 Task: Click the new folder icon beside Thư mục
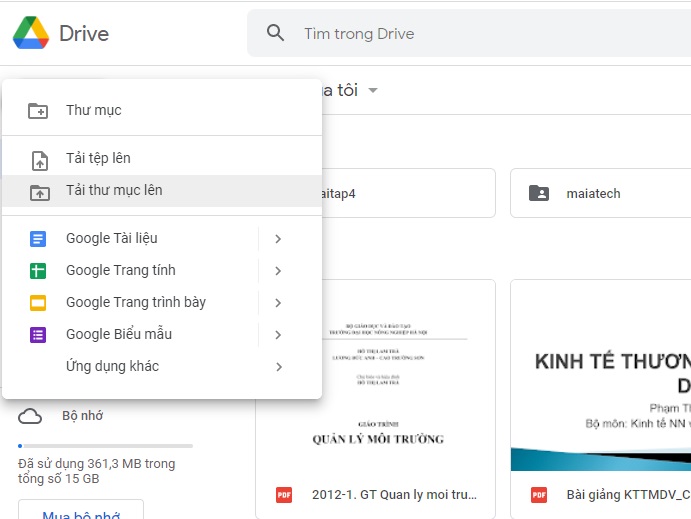pos(38,111)
